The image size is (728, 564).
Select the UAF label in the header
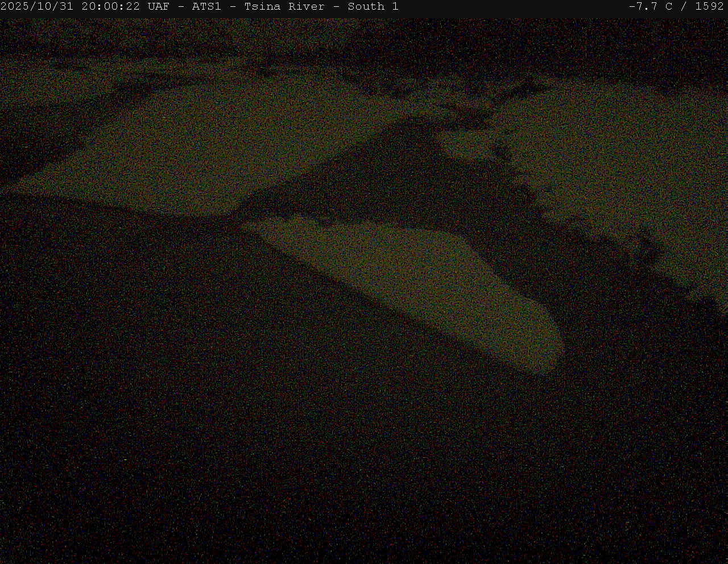click(x=159, y=7)
